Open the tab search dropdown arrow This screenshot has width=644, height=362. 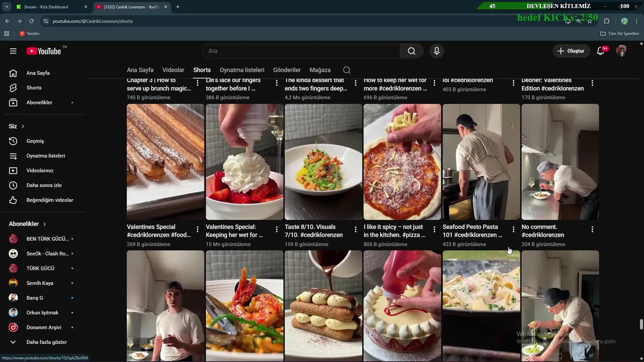[6, 7]
